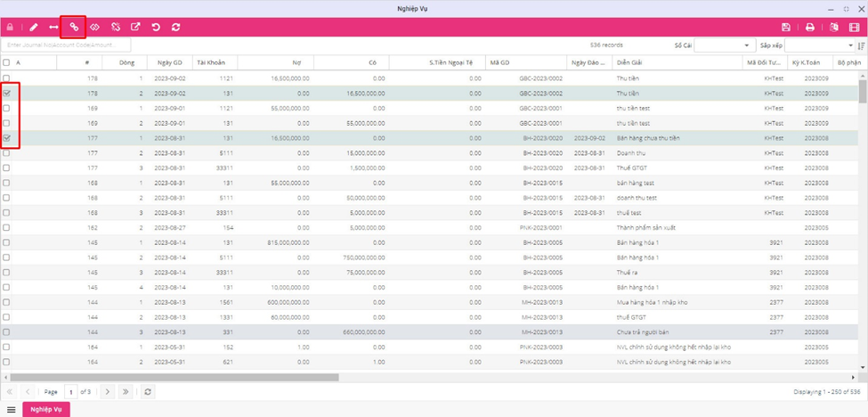Click the pencil edit icon in toolbar
868x417 pixels.
point(34,28)
